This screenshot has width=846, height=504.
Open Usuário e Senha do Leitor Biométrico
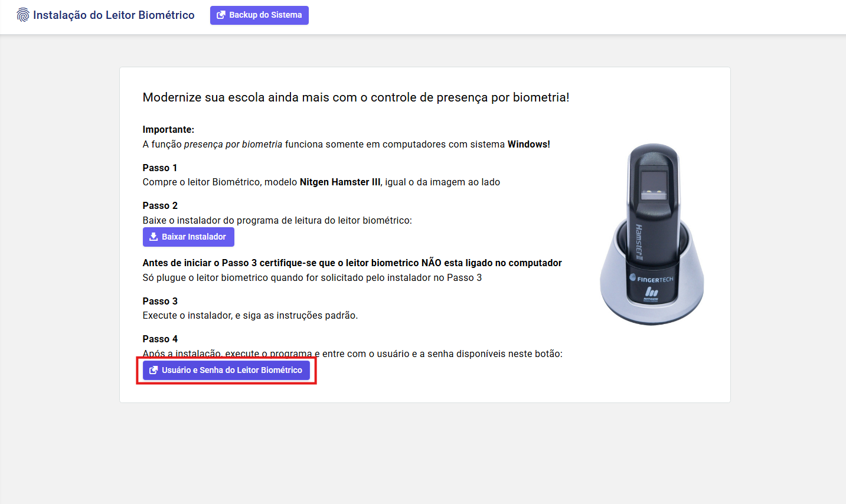[231, 370]
